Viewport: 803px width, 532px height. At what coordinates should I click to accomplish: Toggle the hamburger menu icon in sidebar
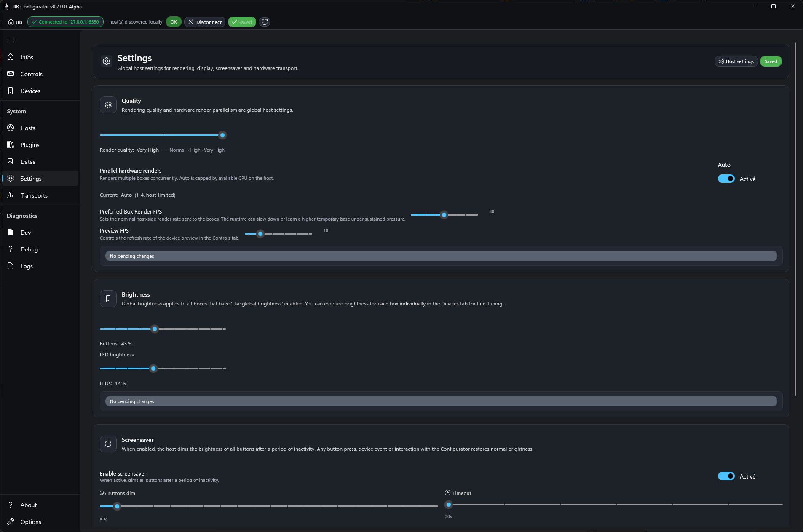(11, 40)
